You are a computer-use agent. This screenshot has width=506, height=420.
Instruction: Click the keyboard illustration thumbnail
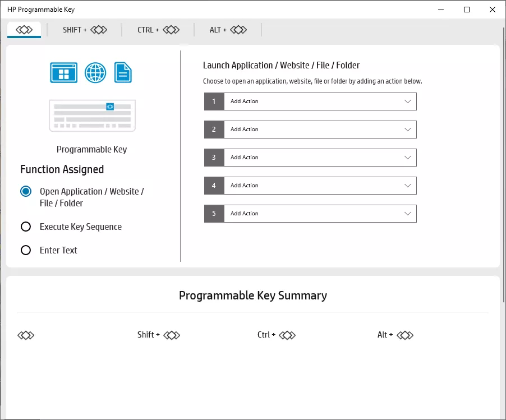(x=93, y=116)
